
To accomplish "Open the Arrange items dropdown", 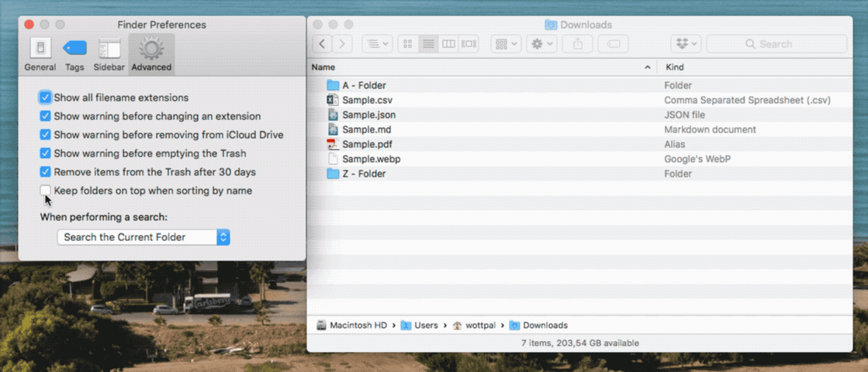I will click(x=505, y=44).
